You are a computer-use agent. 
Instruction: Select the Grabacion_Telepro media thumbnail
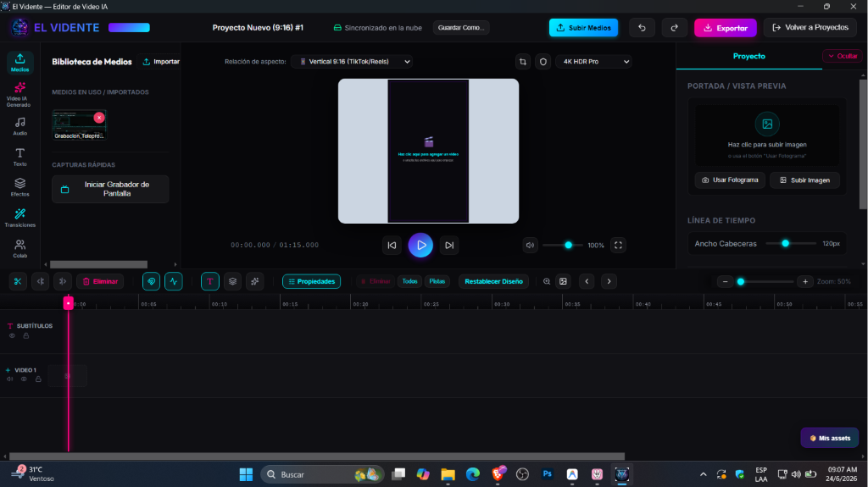[x=79, y=125]
